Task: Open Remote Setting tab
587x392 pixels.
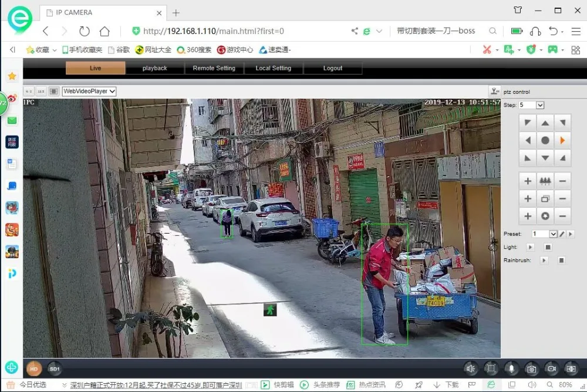Action: [214, 68]
